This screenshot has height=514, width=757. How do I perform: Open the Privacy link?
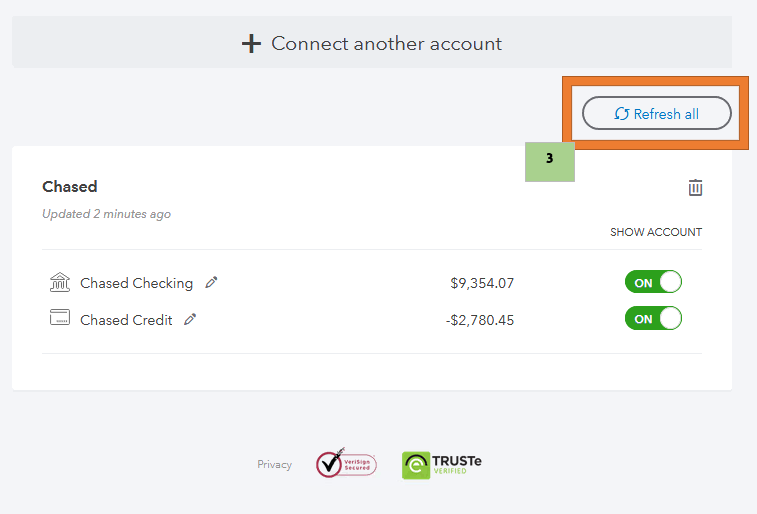[x=274, y=465]
